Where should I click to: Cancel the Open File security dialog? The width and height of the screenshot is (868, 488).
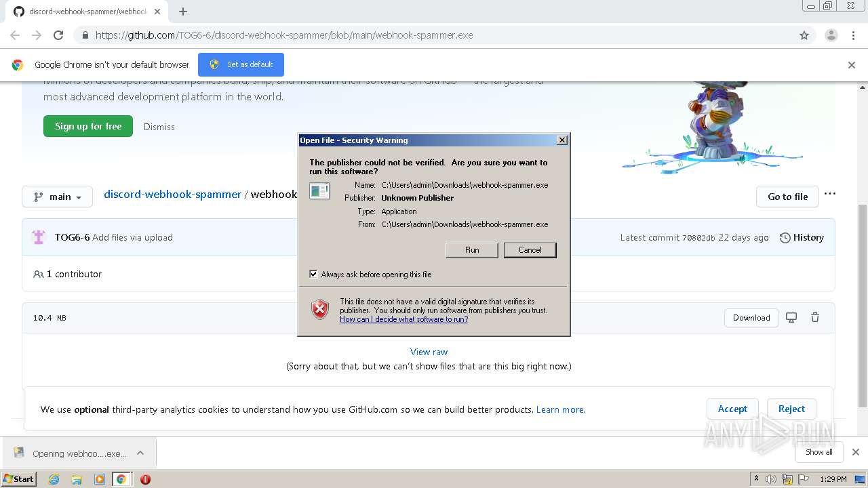530,250
